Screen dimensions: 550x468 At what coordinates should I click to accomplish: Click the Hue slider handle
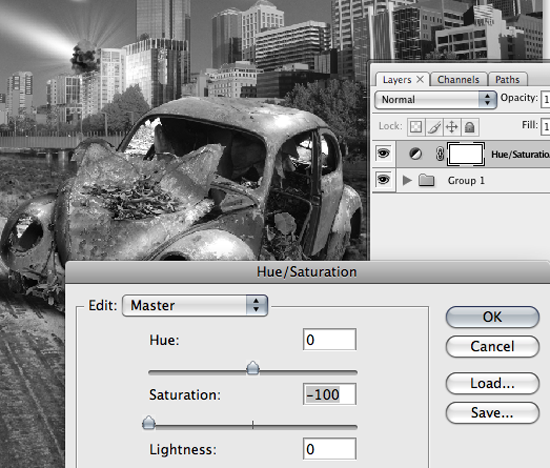coord(253,368)
